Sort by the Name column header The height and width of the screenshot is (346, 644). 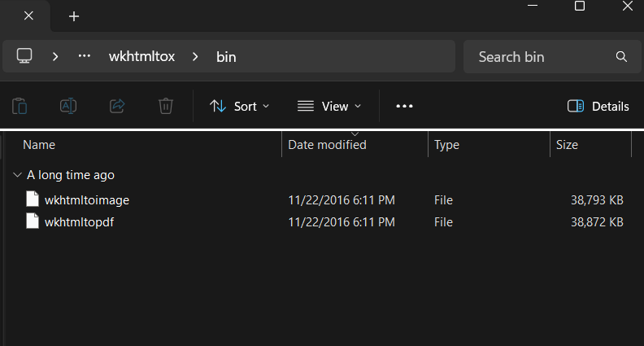39,145
